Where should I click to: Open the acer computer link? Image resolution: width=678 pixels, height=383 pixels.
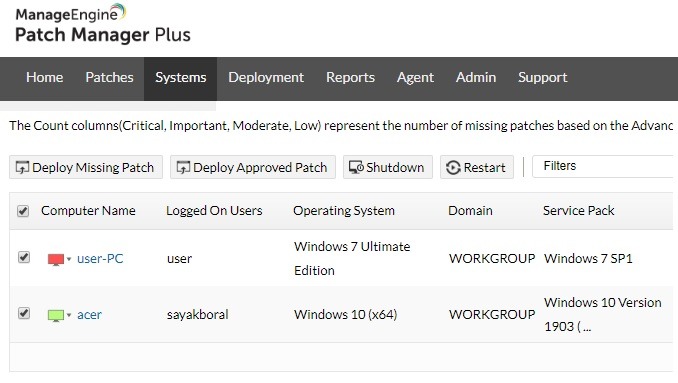coord(90,315)
